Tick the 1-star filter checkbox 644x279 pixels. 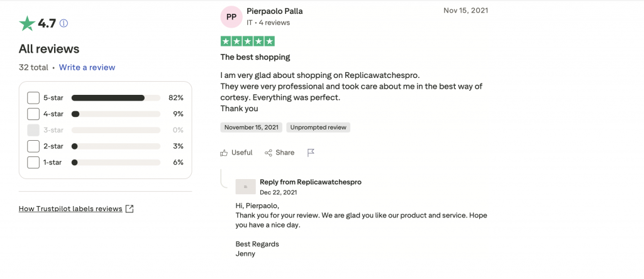[x=33, y=162]
